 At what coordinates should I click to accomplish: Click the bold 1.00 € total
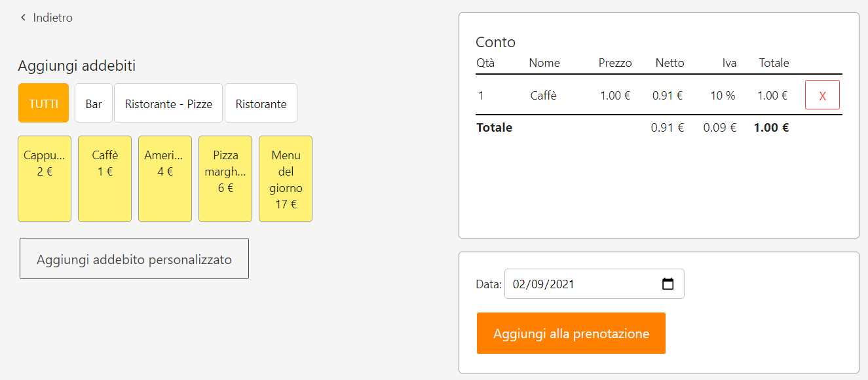point(771,128)
